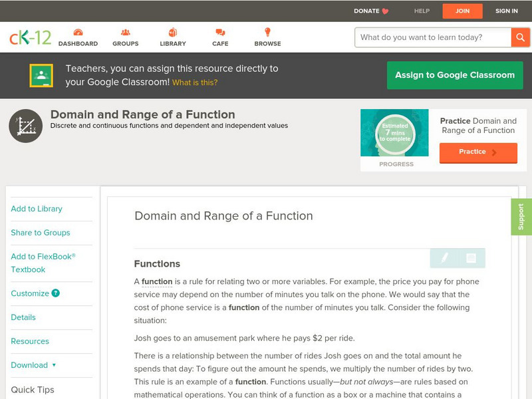Click the orange search magnifier button
This screenshot has width=532, height=399.
point(520,37)
